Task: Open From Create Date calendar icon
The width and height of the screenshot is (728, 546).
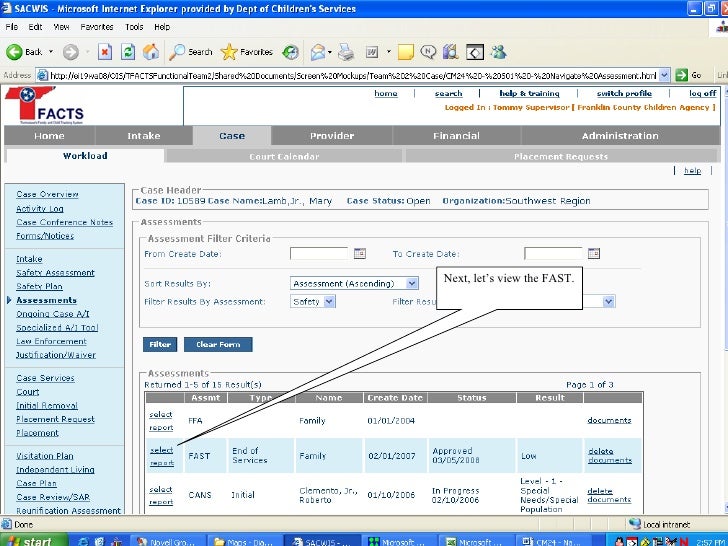Action: (360, 254)
